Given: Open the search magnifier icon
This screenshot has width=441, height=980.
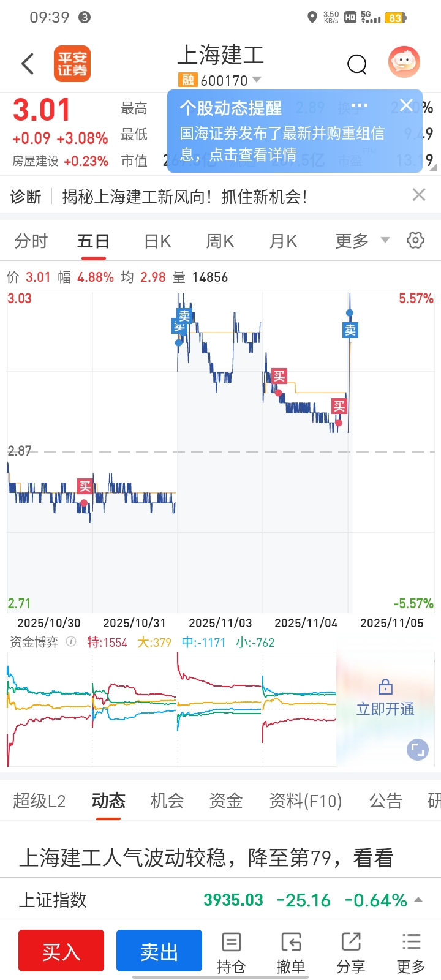Looking at the screenshot, I should (x=356, y=64).
